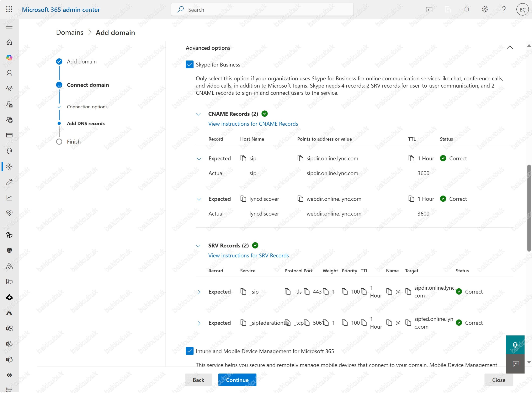Expand the _sip SRV expected record
Screen dimensions: 532x393
click(199, 292)
